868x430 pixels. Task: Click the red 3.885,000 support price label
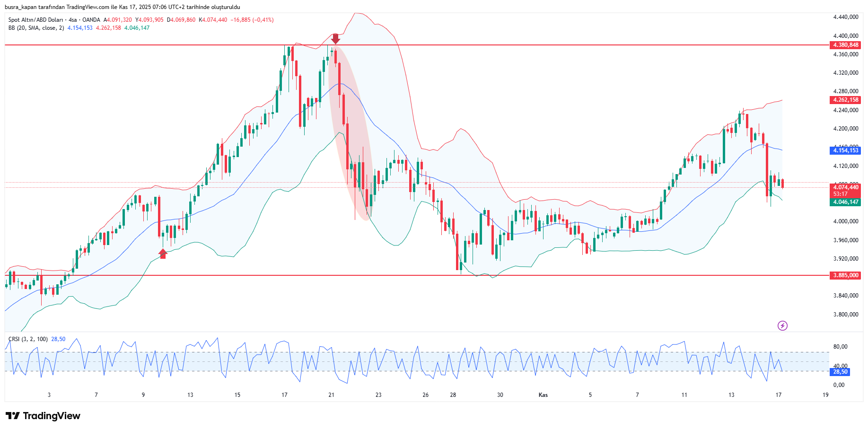tap(846, 275)
